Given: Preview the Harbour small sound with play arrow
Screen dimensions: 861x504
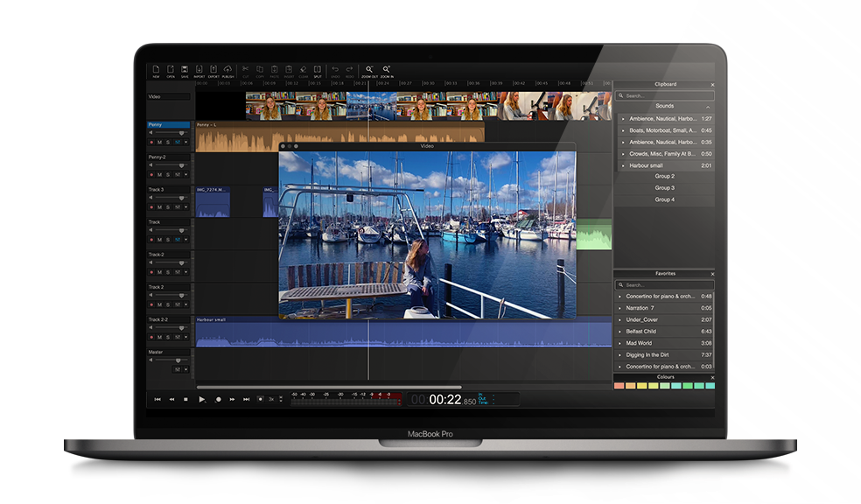Looking at the screenshot, I should coord(623,165).
